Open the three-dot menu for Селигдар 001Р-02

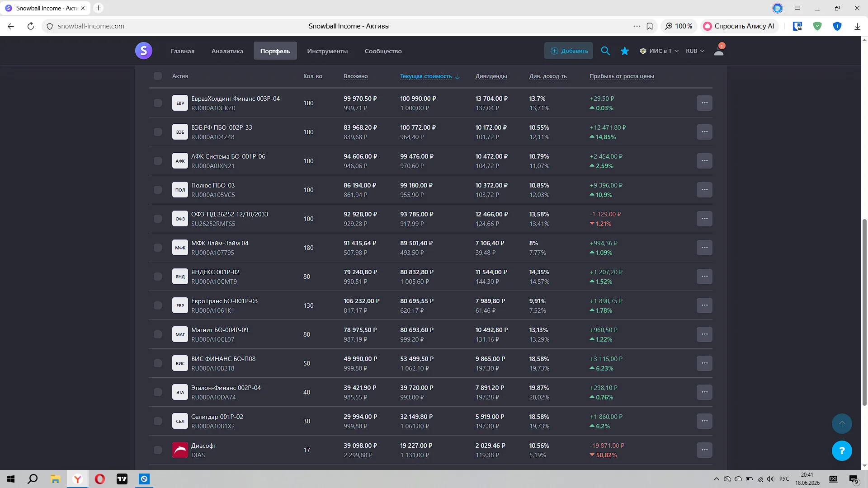[704, 421]
